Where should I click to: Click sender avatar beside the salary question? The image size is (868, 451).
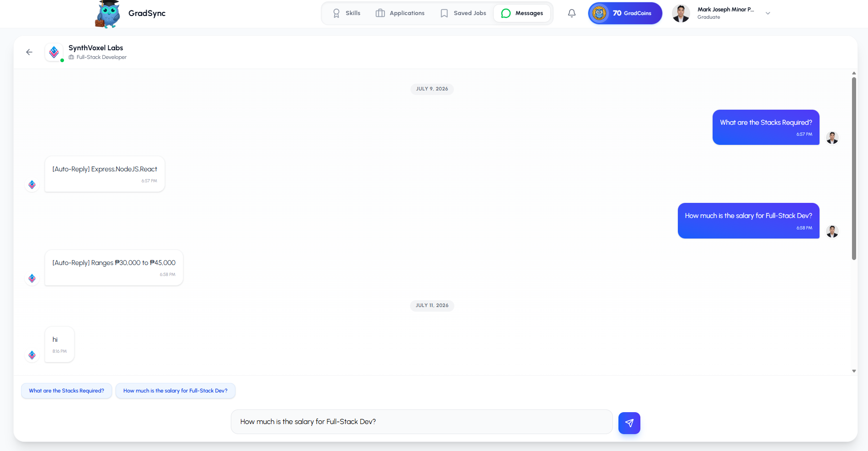point(832,231)
